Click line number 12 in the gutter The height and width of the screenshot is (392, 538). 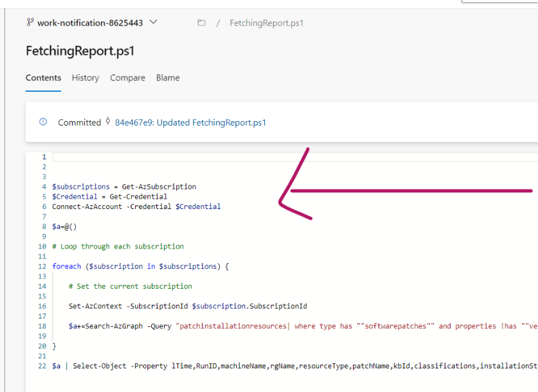(42, 266)
